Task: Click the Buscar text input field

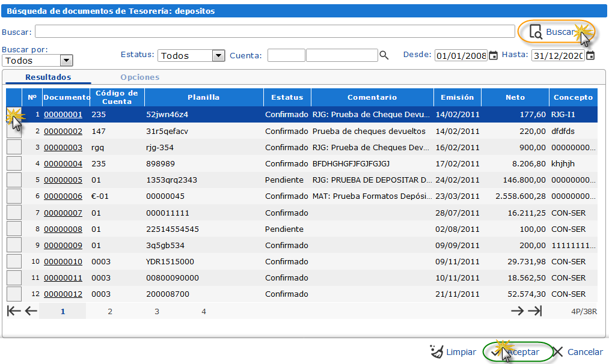Action: (x=275, y=31)
